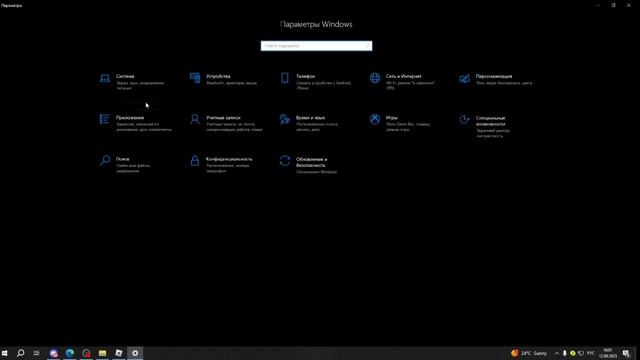Open the Поиск label
This screenshot has height=360, width=640.
[x=122, y=159]
